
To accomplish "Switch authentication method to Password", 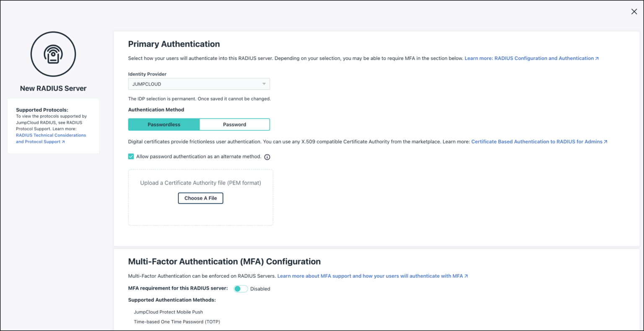I will 234,124.
